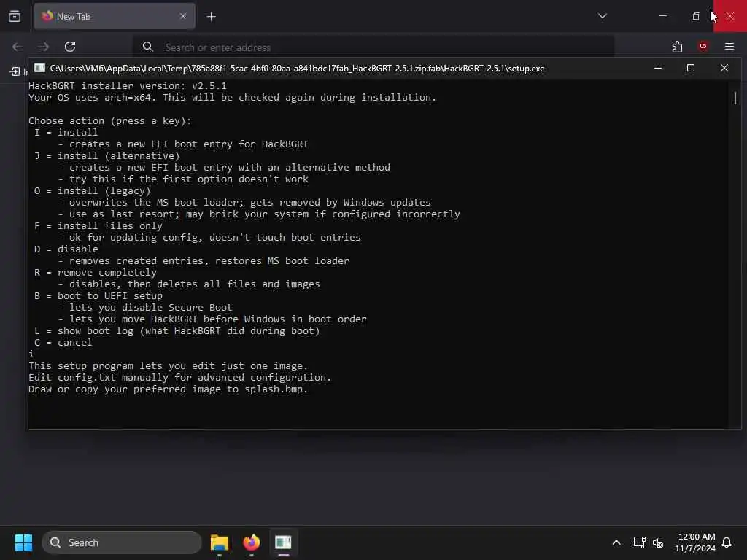Open muted volume tray icon

[658, 542]
